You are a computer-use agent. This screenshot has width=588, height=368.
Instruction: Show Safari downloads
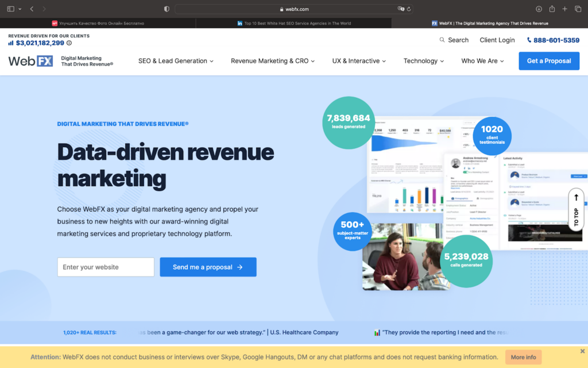(x=539, y=9)
